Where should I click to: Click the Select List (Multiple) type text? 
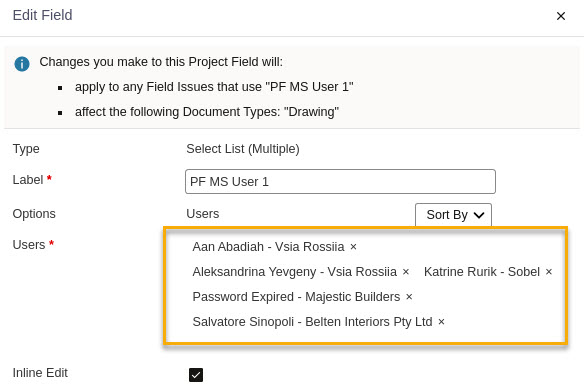pos(243,149)
